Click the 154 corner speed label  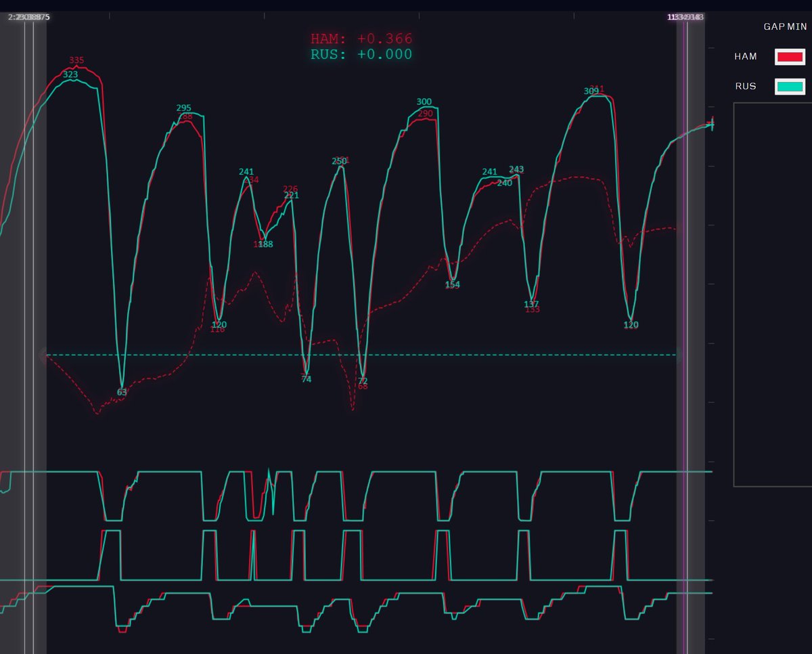point(452,285)
